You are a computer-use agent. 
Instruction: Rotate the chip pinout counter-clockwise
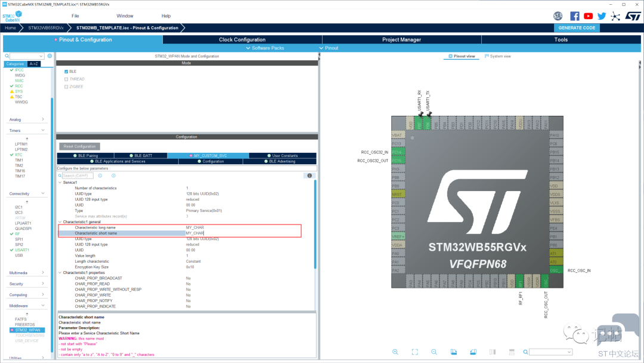(473, 352)
